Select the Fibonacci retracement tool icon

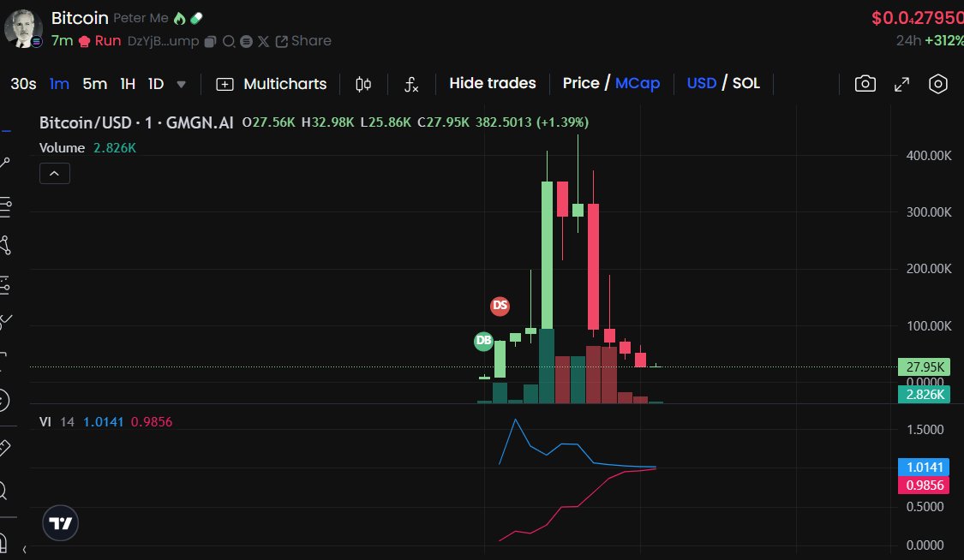click(x=5, y=207)
